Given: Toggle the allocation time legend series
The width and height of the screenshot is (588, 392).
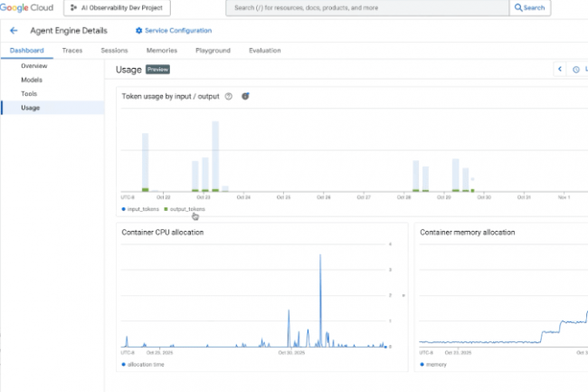Looking at the screenshot, I should coord(146,365).
